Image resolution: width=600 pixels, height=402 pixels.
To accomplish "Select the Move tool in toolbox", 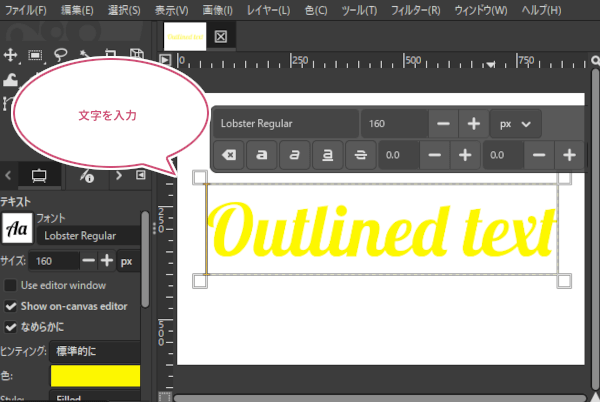I will [11, 56].
